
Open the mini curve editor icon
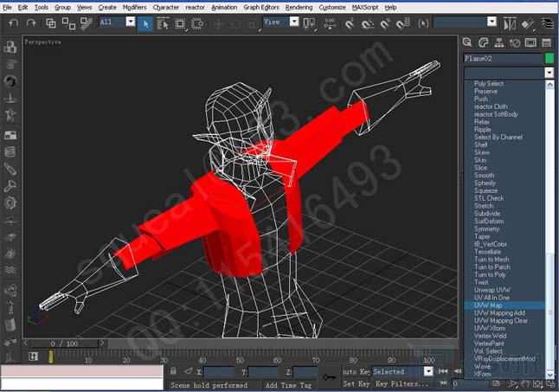[33, 357]
